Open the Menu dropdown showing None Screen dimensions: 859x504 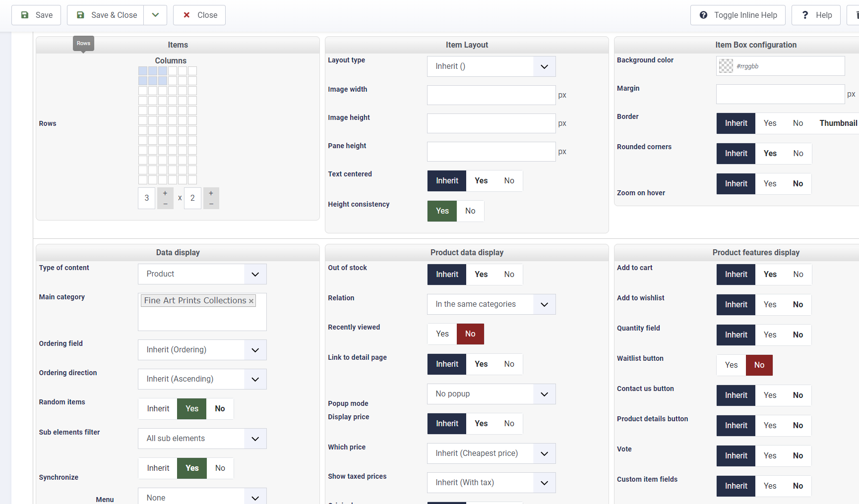coord(202,497)
